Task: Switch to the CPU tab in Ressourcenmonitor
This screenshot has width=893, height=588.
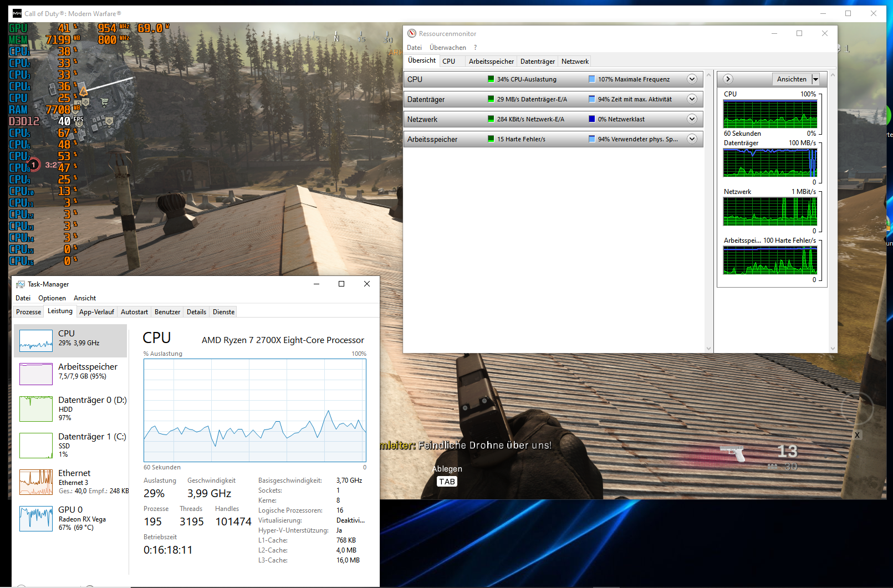Action: click(449, 62)
